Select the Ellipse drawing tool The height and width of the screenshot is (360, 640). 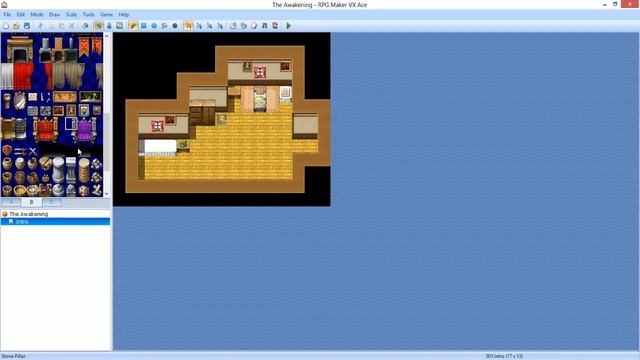[154, 26]
